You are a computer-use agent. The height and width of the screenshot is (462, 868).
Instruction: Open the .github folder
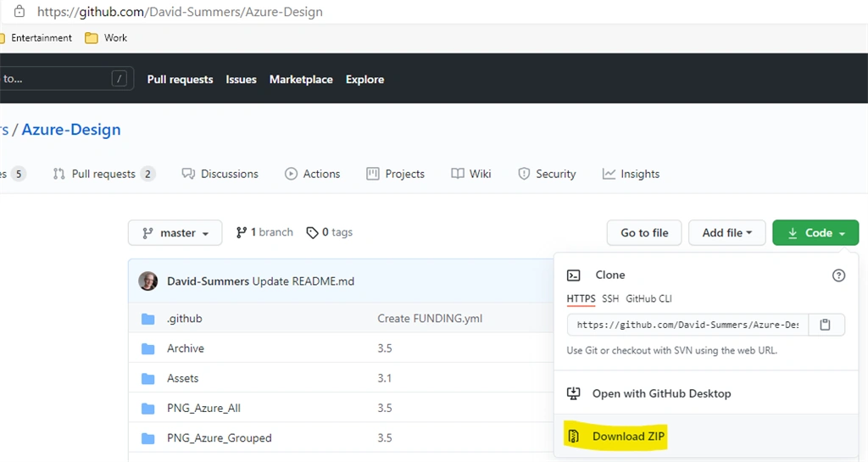[x=184, y=319]
